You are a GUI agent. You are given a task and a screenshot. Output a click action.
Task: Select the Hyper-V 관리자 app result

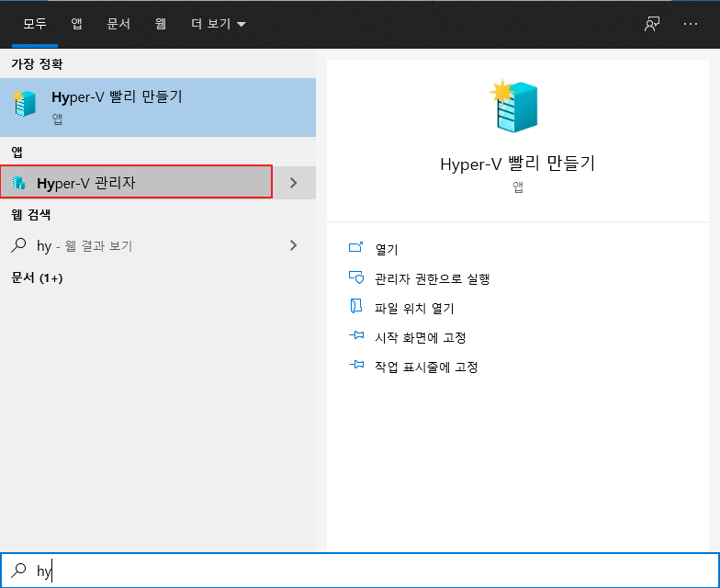(136, 182)
